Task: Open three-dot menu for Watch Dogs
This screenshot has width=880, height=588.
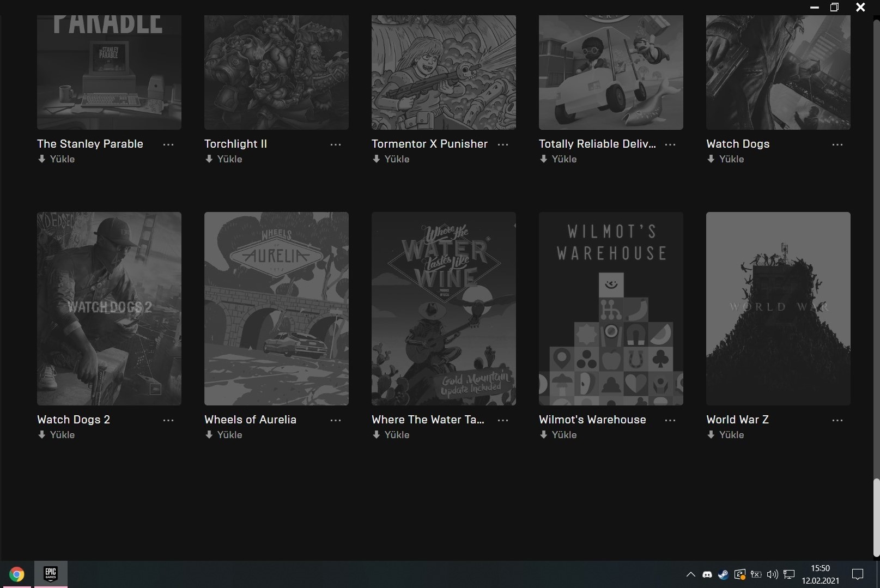Action: [x=837, y=144]
